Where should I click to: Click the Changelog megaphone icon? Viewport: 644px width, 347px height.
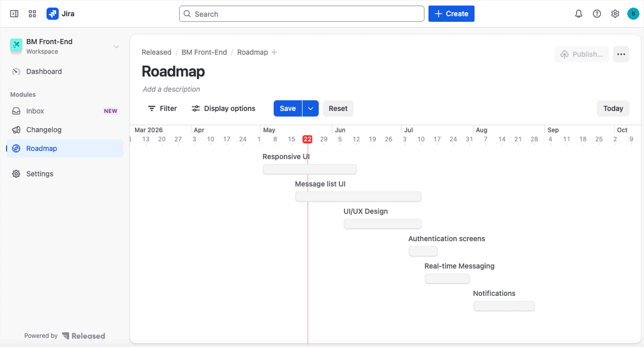tap(16, 130)
